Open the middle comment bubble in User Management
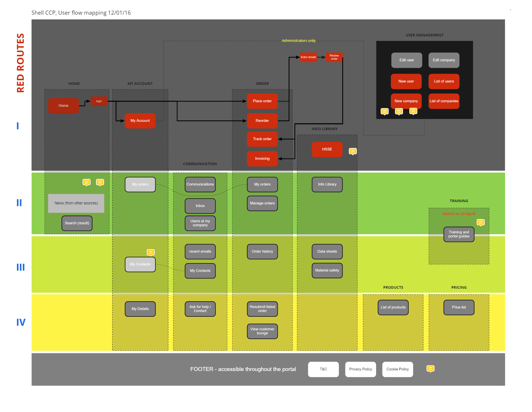The height and width of the screenshot is (412, 532). [399, 112]
